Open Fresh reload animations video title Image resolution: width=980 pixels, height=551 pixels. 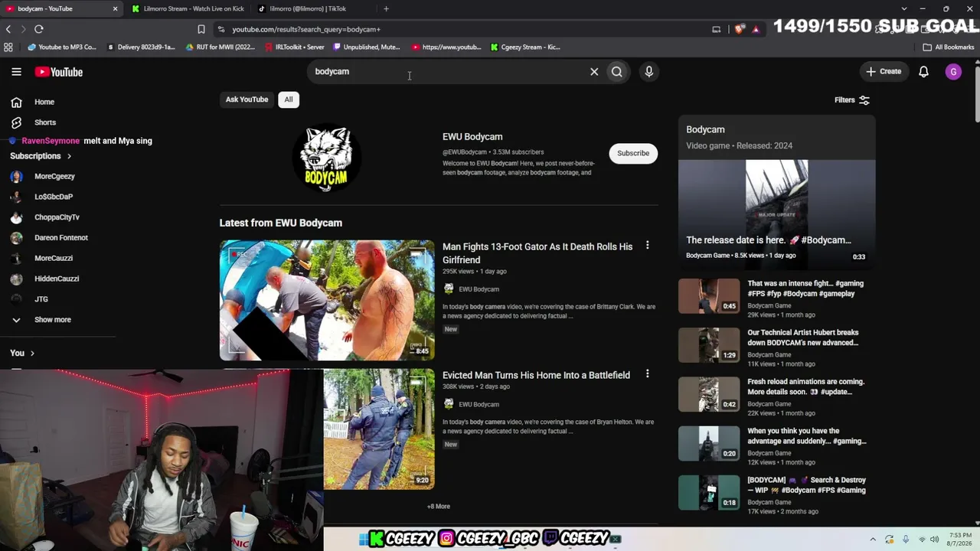tap(805, 386)
